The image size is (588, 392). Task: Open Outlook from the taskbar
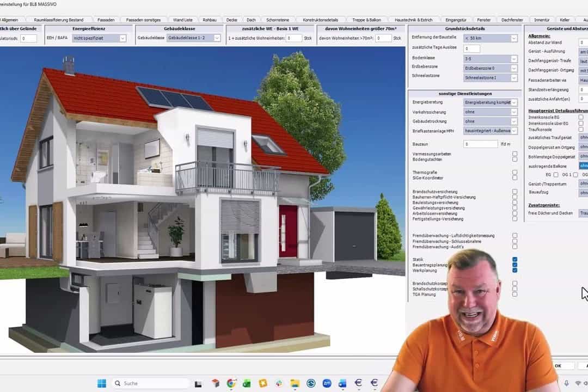342,383
